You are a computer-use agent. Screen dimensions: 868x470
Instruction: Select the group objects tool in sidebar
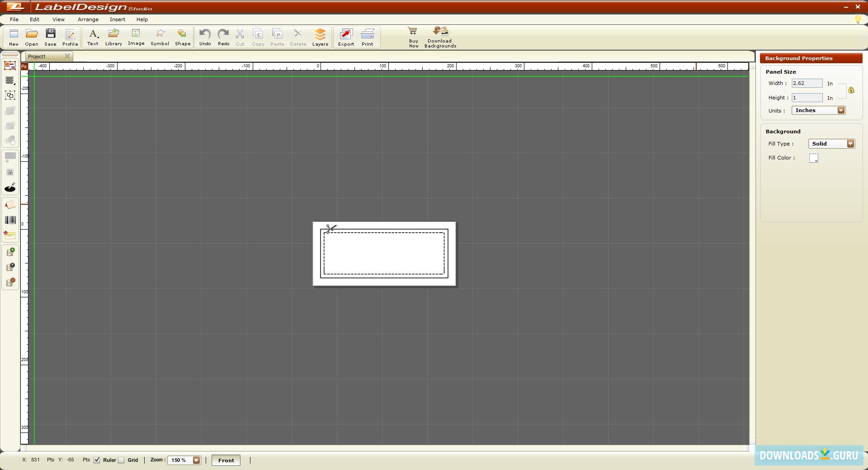coord(10,95)
